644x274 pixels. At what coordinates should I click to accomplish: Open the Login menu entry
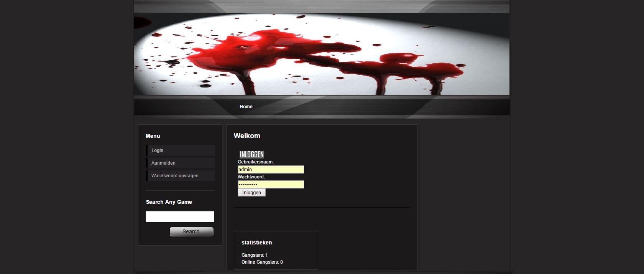tap(157, 150)
